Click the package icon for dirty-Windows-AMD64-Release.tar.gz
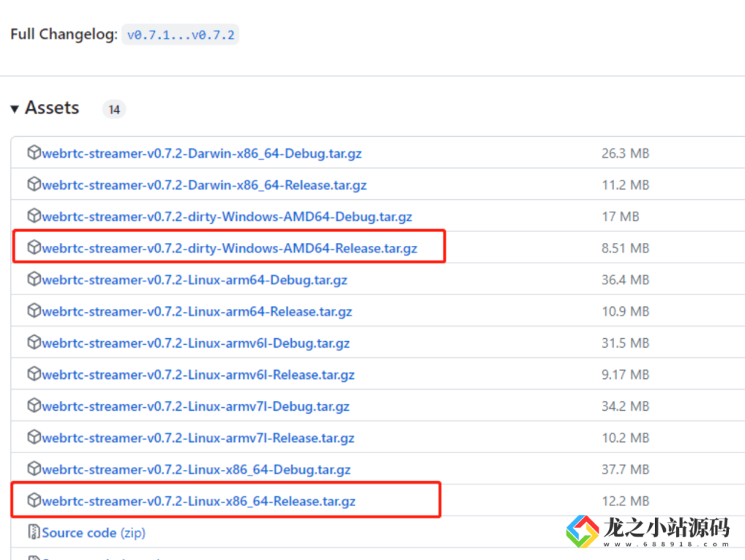745x560 pixels. [33, 247]
